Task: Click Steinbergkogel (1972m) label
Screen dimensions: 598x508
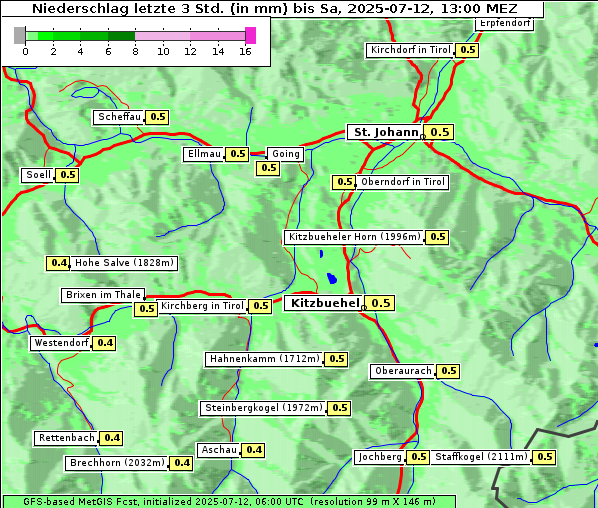Action: click(264, 408)
